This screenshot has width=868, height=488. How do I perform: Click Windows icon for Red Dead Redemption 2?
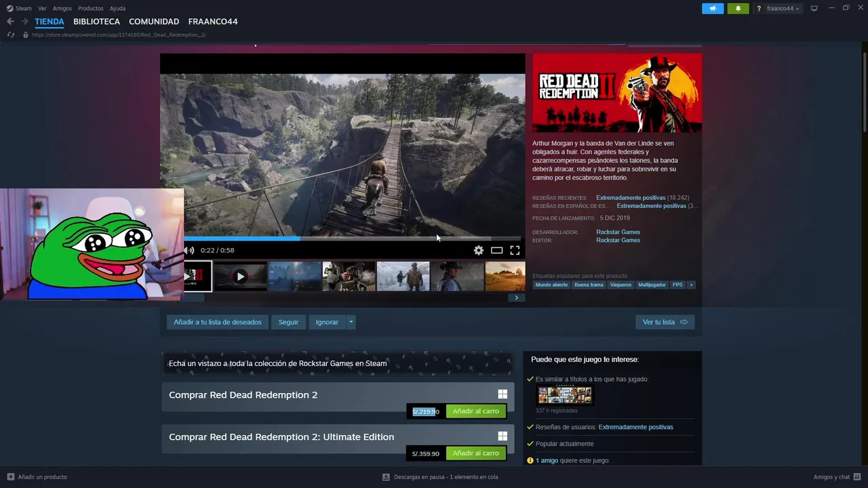click(502, 394)
